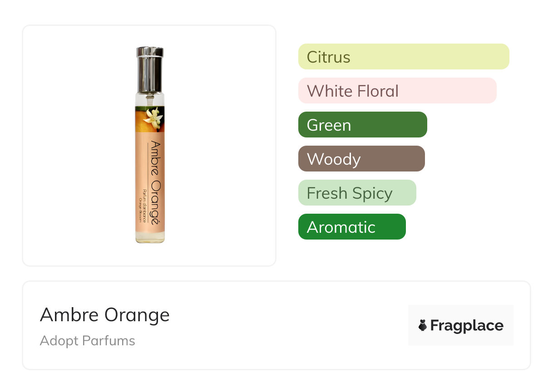Click the clear glass neck of the bottle

pyautogui.click(x=150, y=99)
